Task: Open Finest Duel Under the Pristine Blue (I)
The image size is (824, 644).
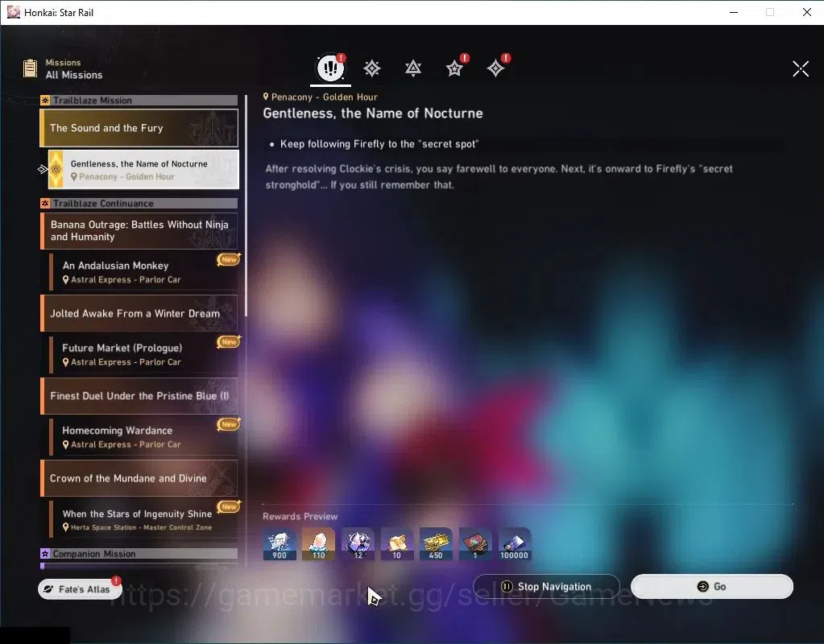Action: coord(139,395)
